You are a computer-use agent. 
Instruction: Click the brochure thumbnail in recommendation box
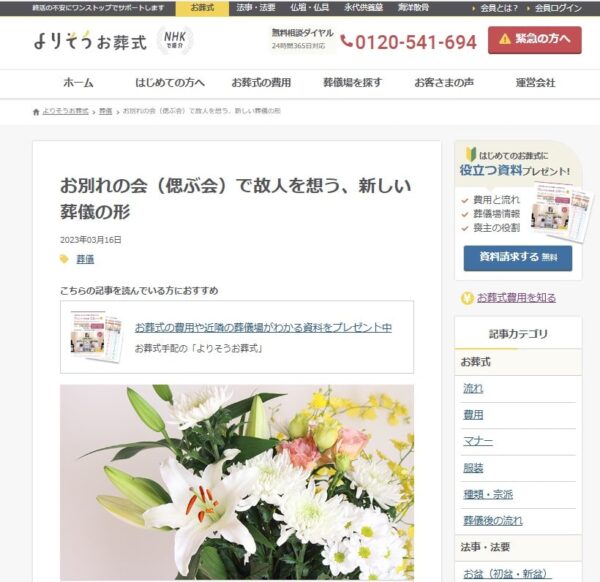(x=96, y=336)
